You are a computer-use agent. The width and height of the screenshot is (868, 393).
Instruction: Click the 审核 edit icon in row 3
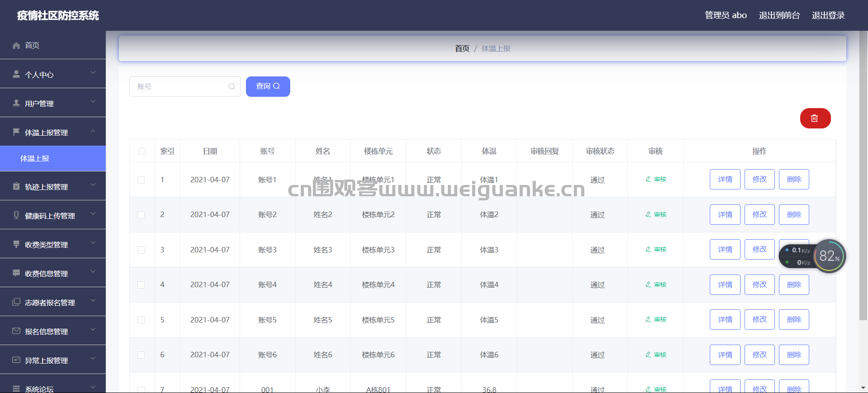click(648, 249)
